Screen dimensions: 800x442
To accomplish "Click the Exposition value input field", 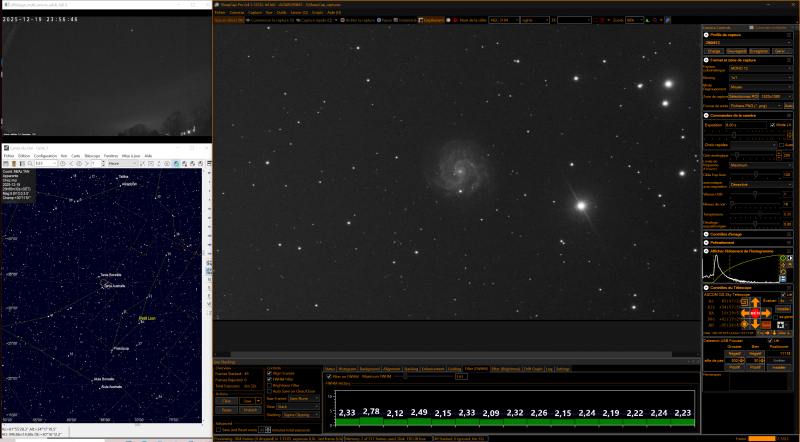I will coord(746,125).
